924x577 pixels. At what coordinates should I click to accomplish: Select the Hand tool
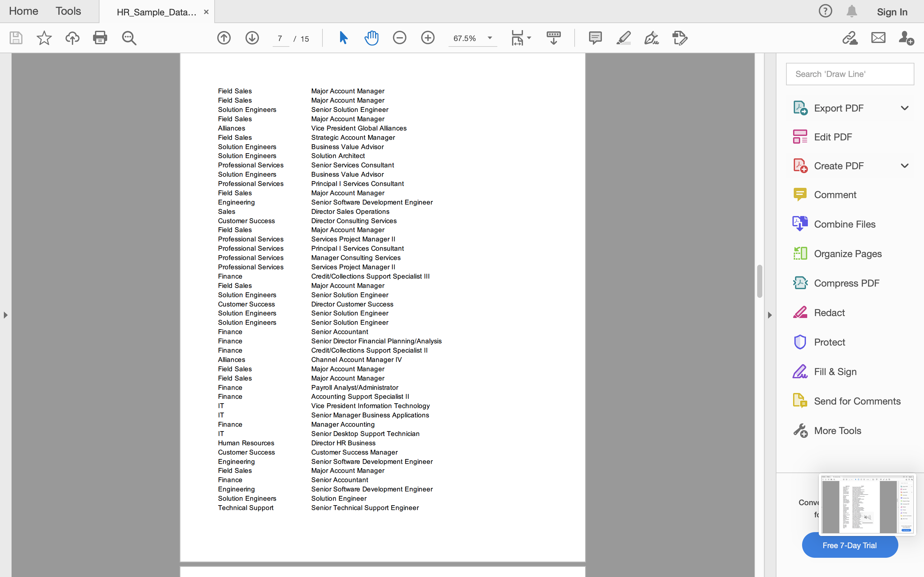[371, 38]
